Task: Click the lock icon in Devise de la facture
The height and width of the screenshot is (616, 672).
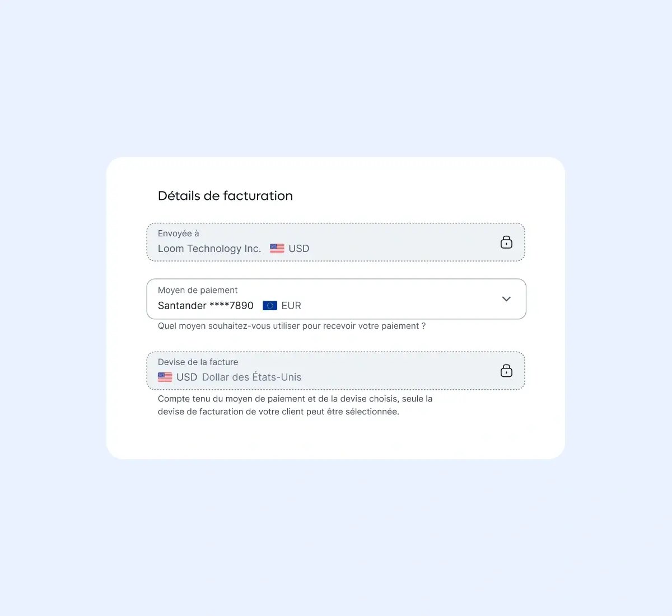Action: point(506,371)
